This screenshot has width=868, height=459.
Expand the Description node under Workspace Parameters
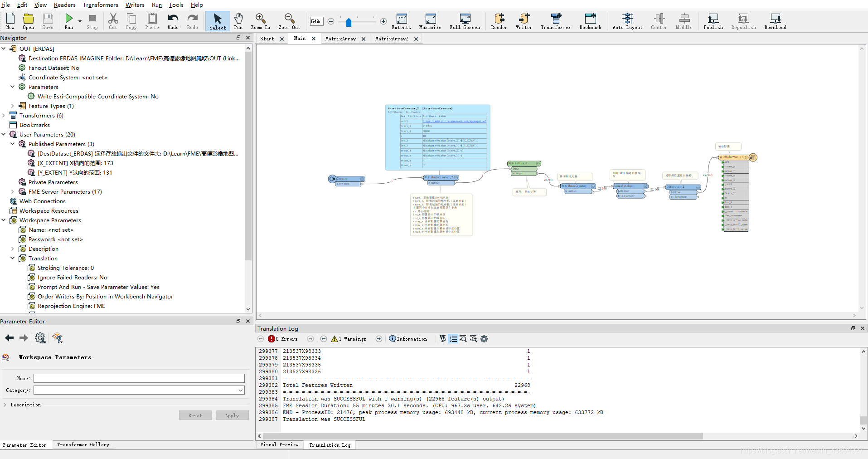click(13, 249)
